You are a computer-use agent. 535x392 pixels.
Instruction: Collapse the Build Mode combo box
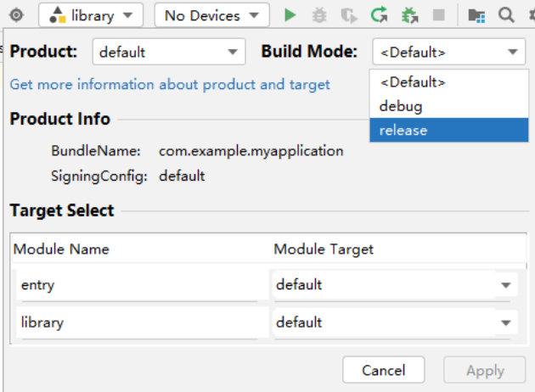click(448, 53)
